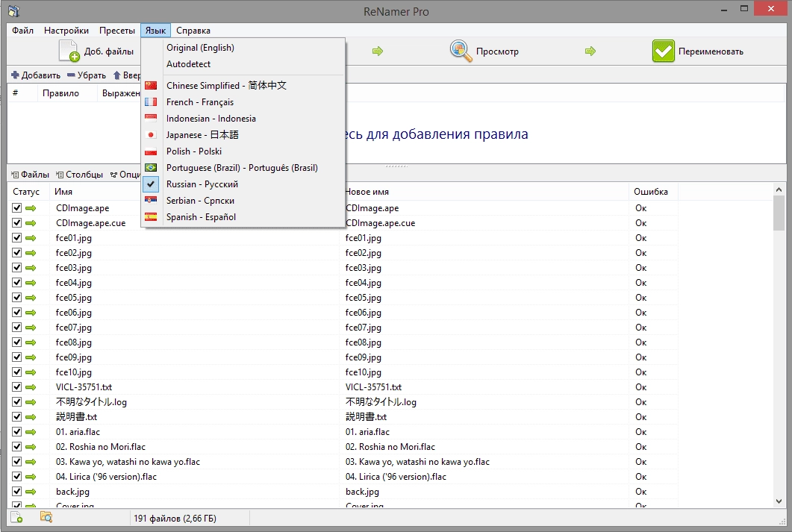
Task: Toggle checkbox for 説明書.txt
Action: pos(16,417)
